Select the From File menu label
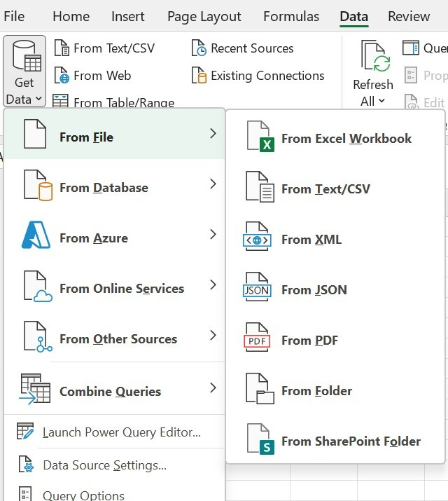The width and height of the screenshot is (448, 501). [x=87, y=137]
